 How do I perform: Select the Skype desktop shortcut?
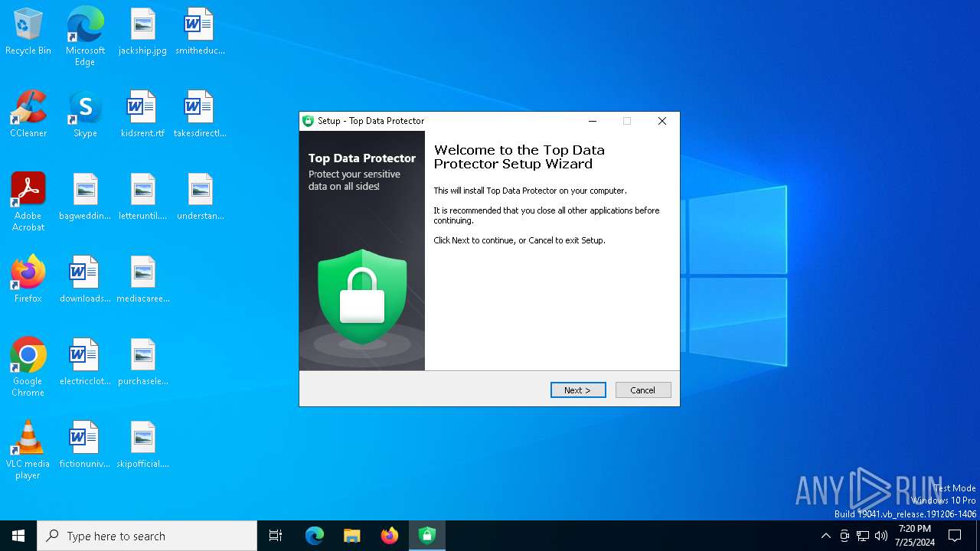tap(85, 115)
